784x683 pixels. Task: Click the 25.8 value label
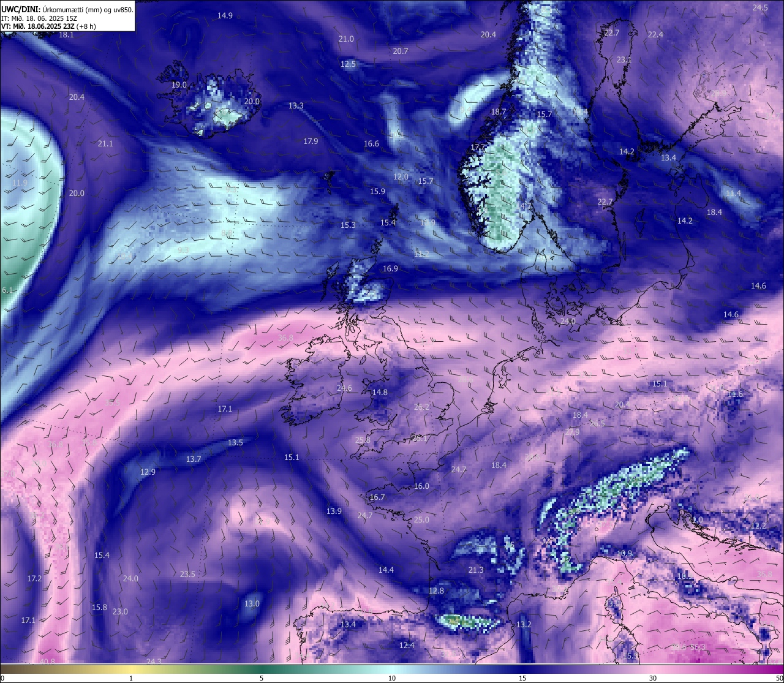click(x=363, y=440)
